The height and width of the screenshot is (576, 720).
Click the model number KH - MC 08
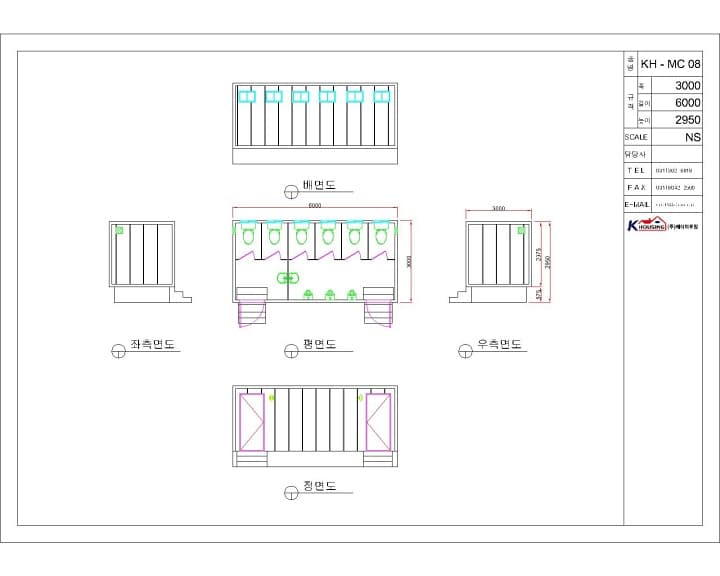point(670,64)
